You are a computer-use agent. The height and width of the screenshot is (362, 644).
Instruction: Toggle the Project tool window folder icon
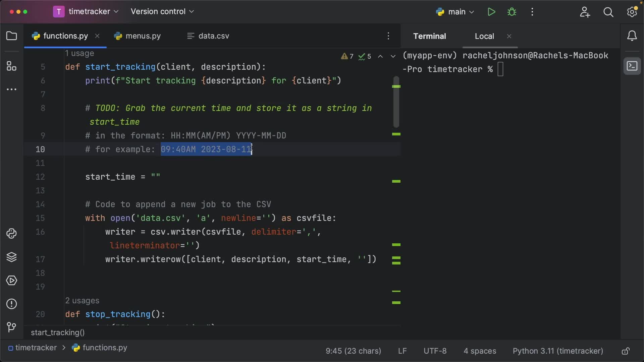point(12,36)
